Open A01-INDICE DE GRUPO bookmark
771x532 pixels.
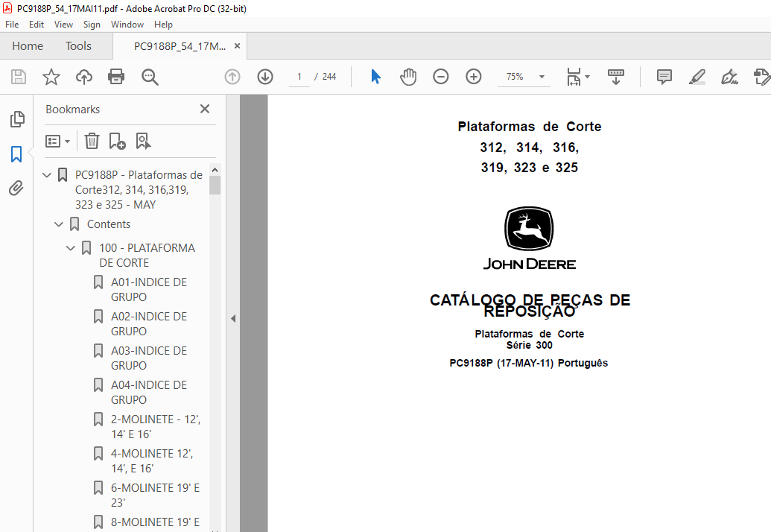pyautogui.click(x=148, y=290)
